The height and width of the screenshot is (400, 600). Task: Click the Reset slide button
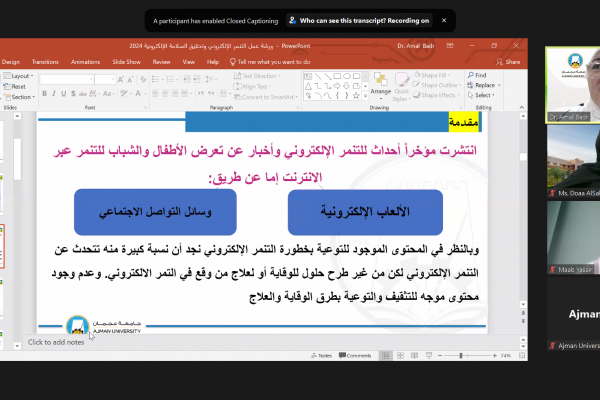(15, 87)
